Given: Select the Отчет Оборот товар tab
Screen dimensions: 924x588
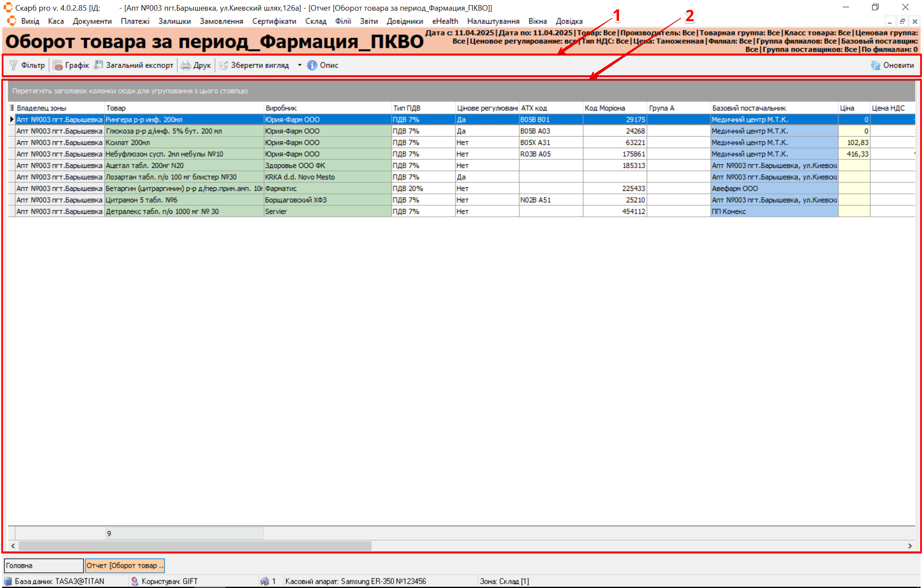Looking at the screenshot, I should point(125,565).
